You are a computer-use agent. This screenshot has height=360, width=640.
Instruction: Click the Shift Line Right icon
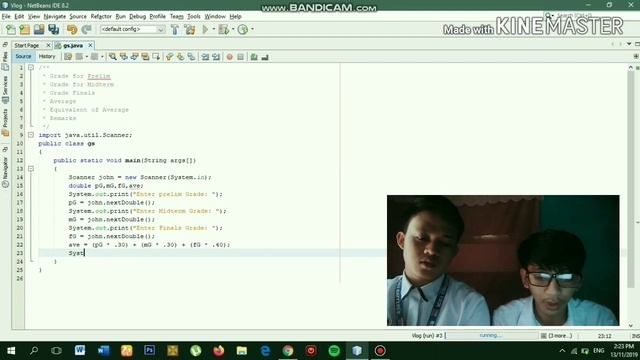(216, 57)
